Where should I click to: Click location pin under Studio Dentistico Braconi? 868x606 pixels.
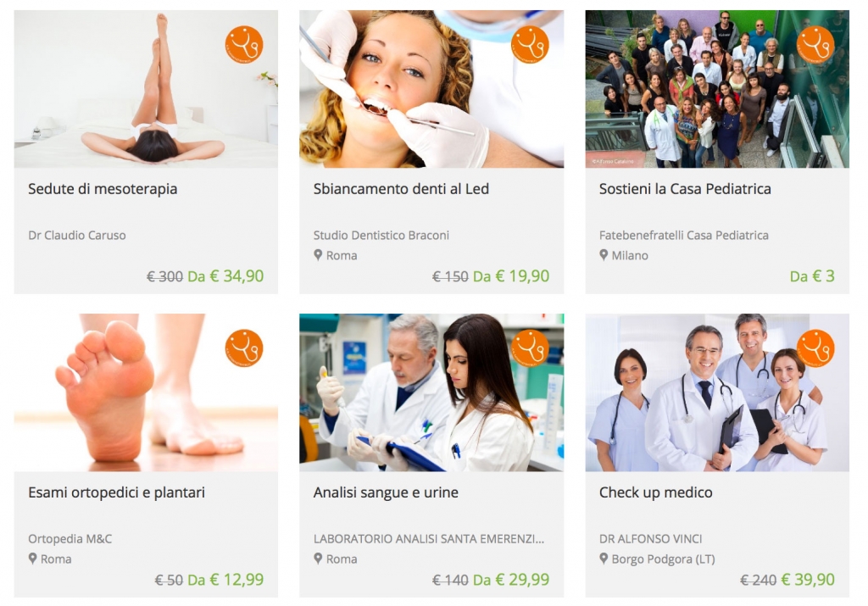(318, 255)
